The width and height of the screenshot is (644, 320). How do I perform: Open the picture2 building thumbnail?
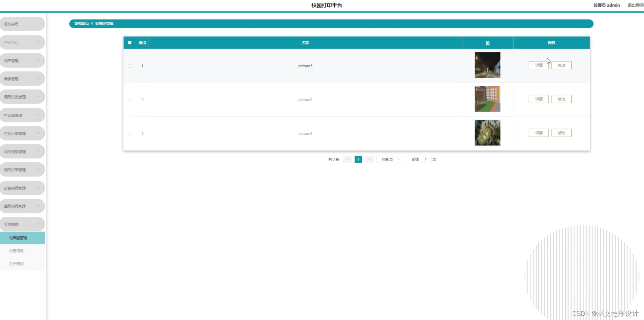487,99
